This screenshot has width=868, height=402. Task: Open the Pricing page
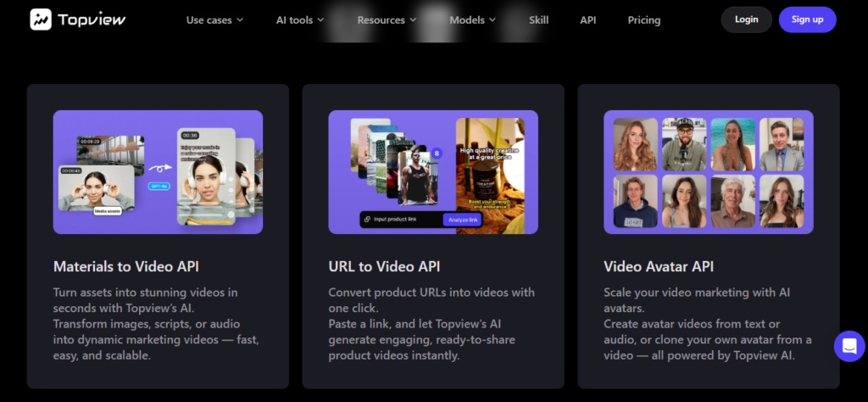point(644,20)
